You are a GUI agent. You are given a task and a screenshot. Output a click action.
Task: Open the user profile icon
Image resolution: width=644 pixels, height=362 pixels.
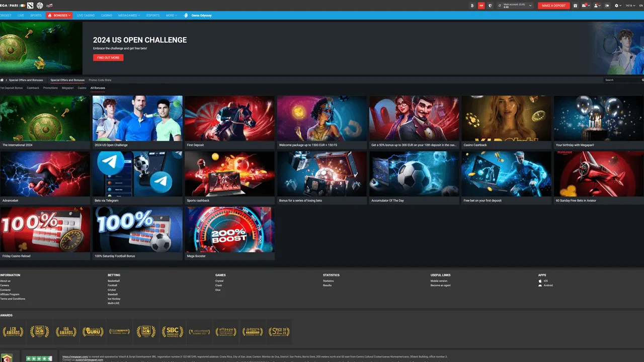tap(597, 6)
